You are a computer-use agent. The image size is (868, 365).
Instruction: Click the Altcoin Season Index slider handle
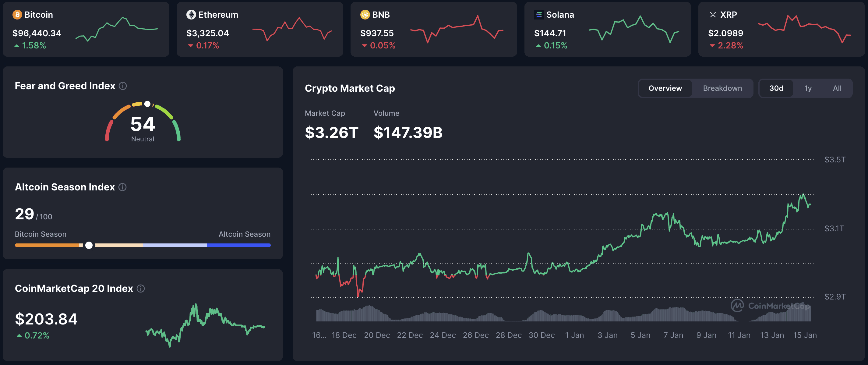tap(89, 245)
